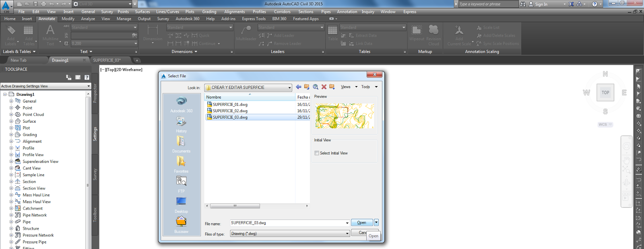Image resolution: width=644 pixels, height=249 pixels.
Task: Expand the Pipe Network node in tree
Action: click(x=11, y=215)
